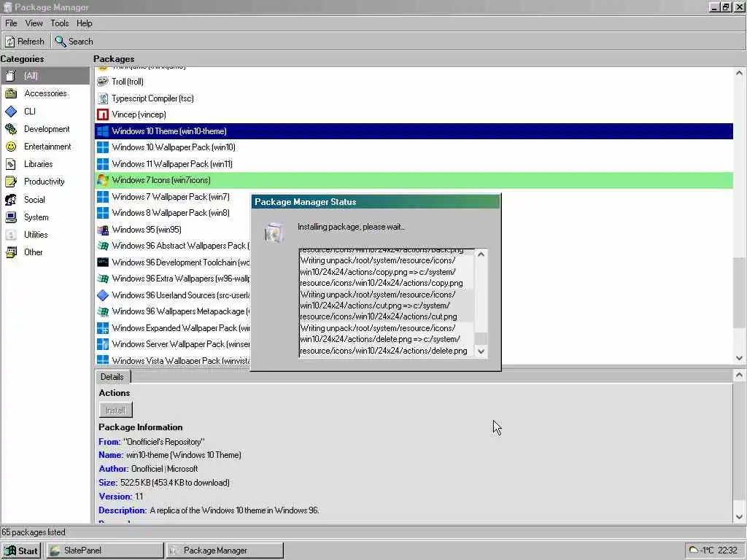Click status log scroll up arrow
This screenshot has width=747, height=560.
click(481, 254)
